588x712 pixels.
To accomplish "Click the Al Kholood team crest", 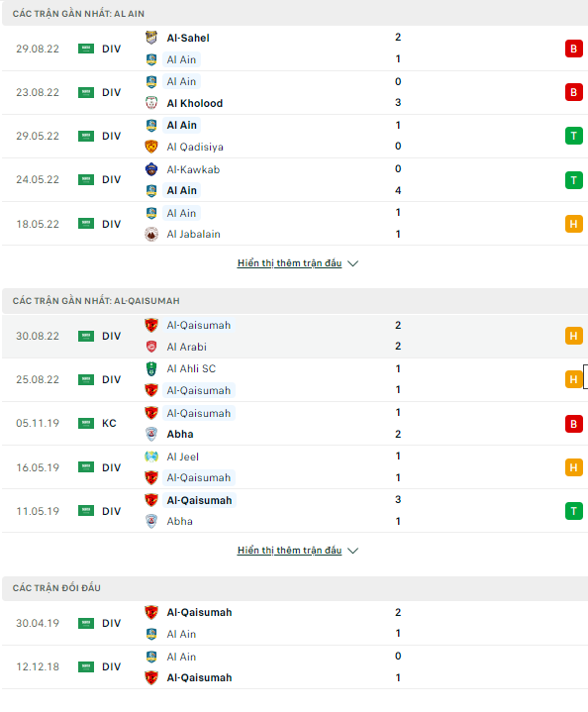I will [151, 103].
